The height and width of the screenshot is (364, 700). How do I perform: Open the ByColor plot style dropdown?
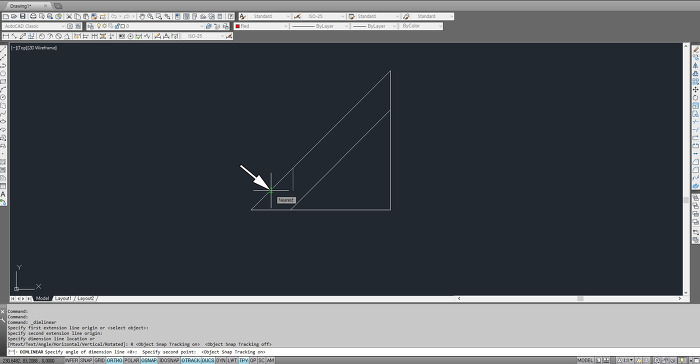click(x=421, y=26)
